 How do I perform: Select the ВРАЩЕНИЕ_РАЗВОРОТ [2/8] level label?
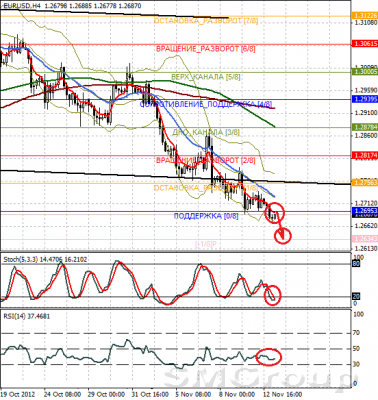pyautogui.click(x=206, y=160)
